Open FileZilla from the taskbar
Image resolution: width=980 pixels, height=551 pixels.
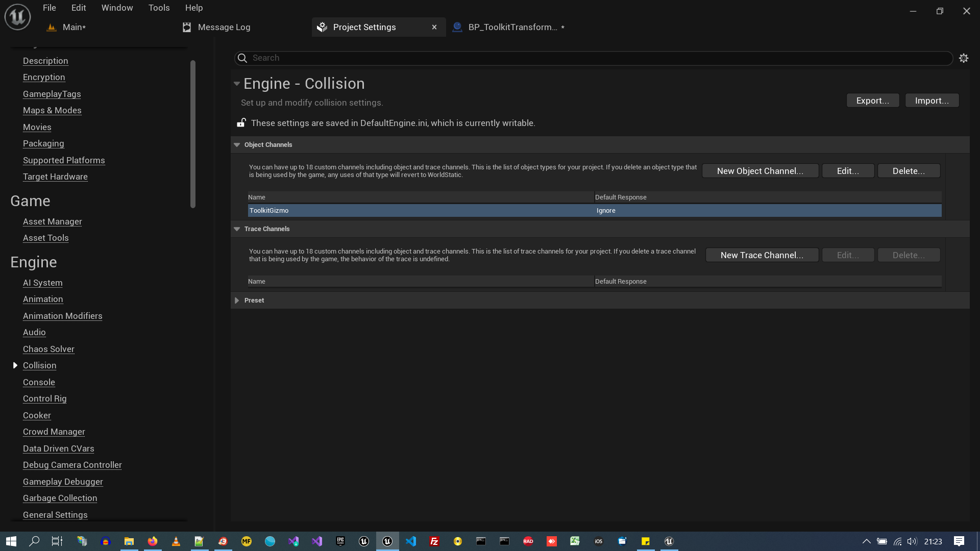pyautogui.click(x=434, y=541)
